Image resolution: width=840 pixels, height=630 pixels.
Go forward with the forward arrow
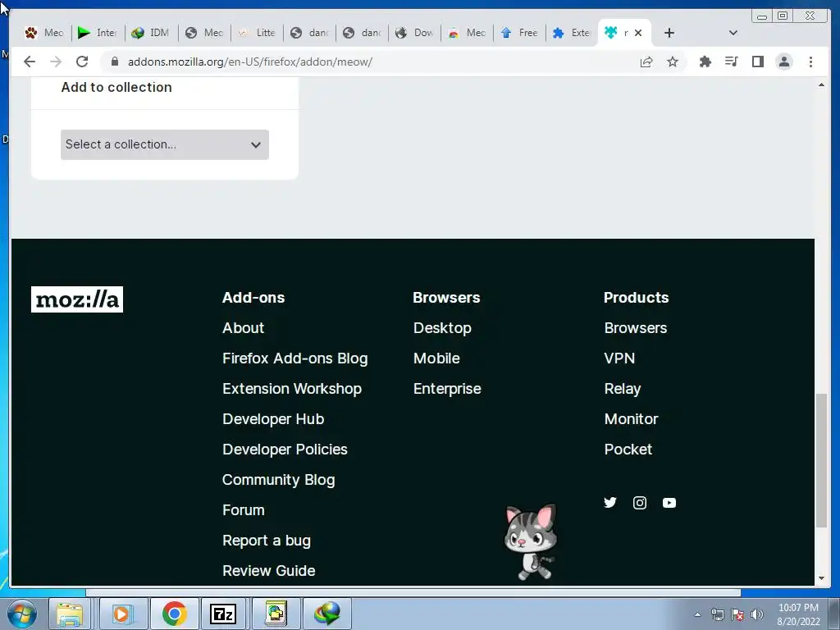(56, 62)
